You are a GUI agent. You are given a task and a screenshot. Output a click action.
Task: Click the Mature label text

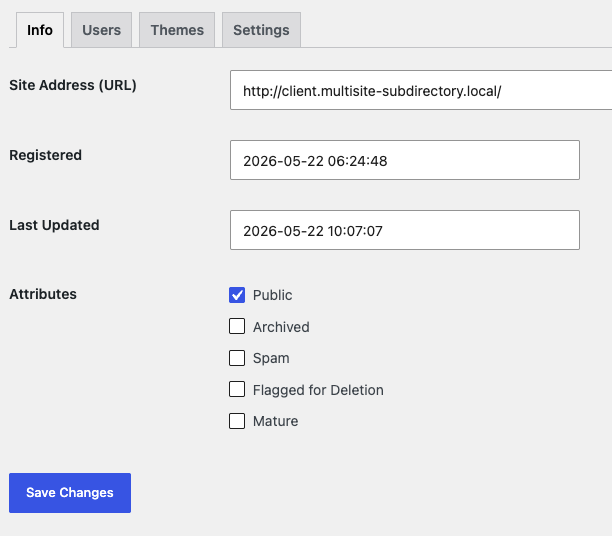coord(276,421)
